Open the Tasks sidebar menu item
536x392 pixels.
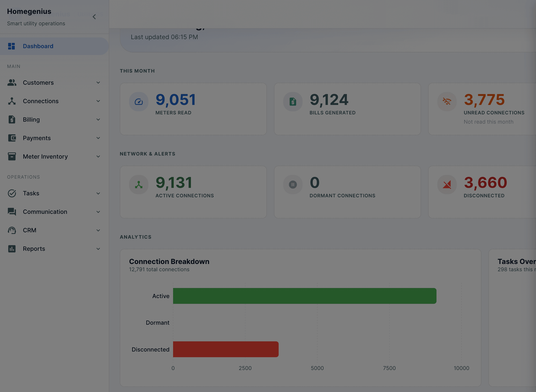tap(54, 193)
